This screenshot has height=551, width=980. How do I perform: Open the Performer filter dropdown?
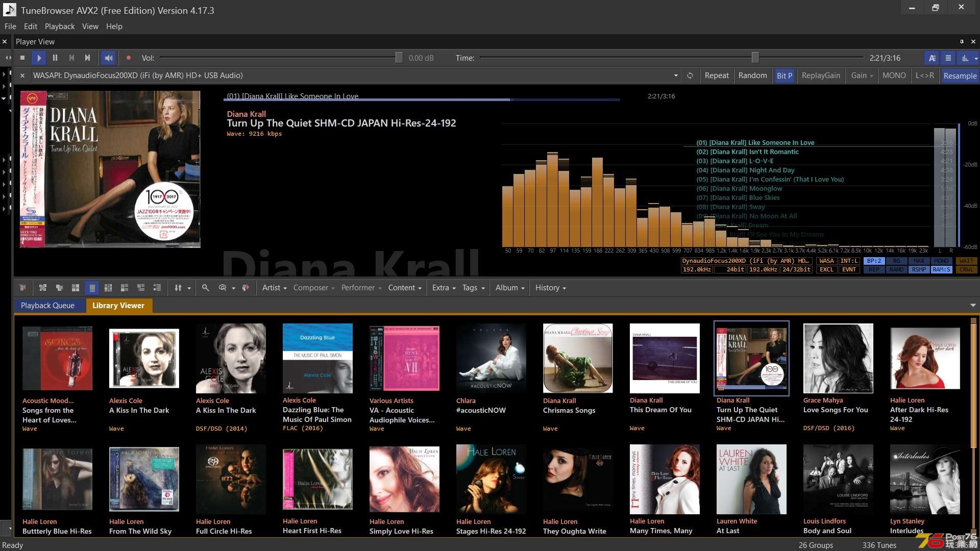click(361, 288)
